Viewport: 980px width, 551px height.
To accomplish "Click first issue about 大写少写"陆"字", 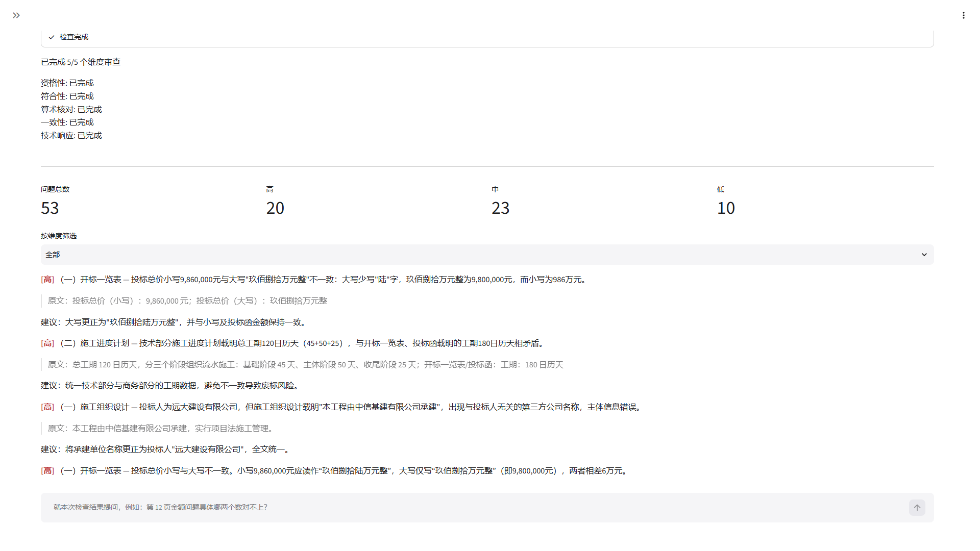I will pyautogui.click(x=315, y=280).
